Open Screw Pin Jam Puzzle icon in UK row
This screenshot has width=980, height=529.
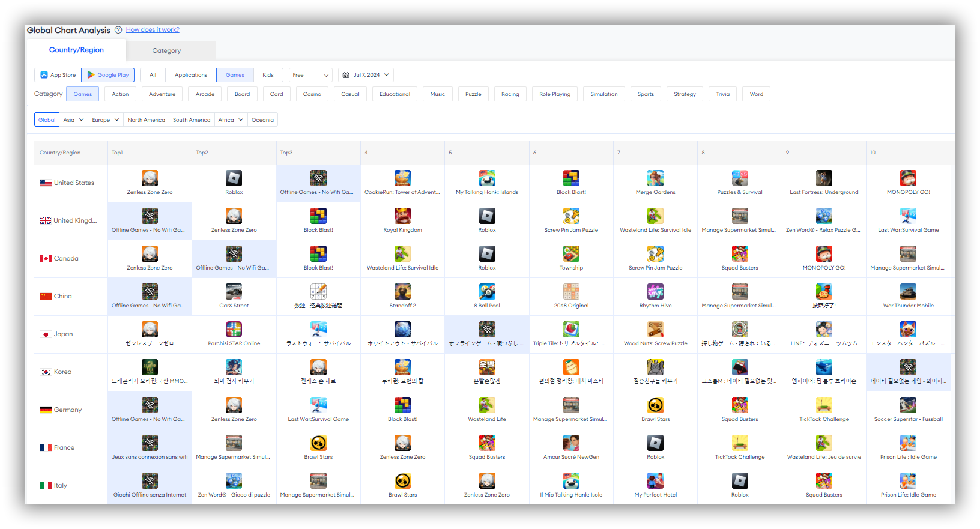(x=571, y=216)
